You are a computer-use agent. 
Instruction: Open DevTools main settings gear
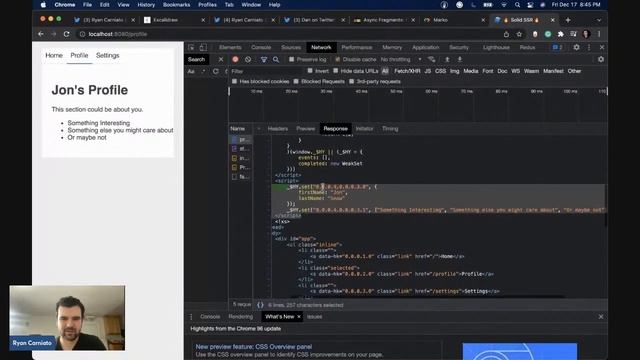tap(576, 47)
